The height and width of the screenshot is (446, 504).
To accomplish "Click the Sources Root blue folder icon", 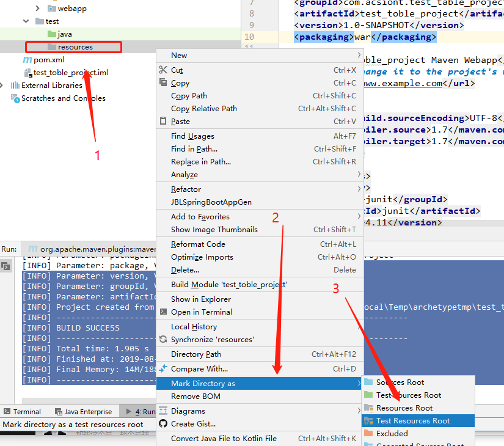I will pyautogui.click(x=368, y=382).
